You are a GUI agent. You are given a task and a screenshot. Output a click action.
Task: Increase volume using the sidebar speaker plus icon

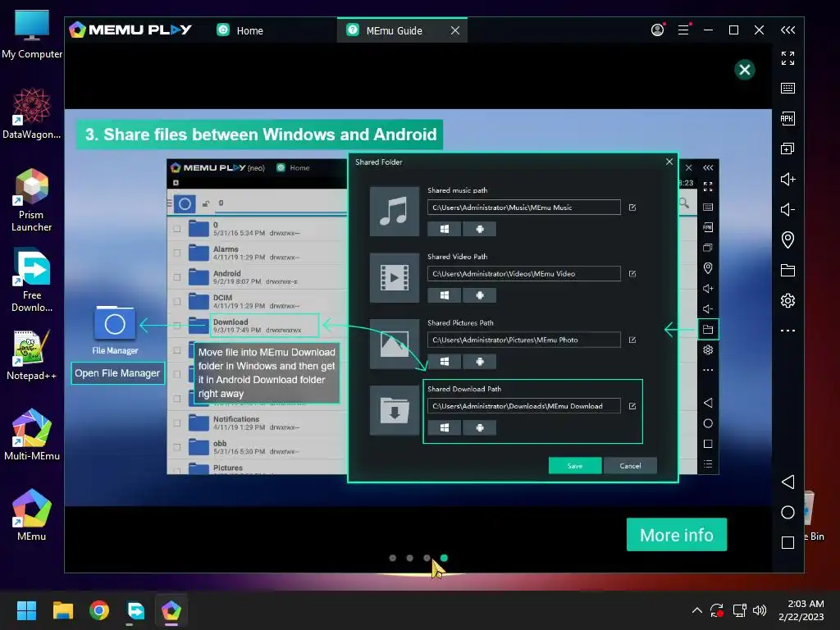pos(787,179)
